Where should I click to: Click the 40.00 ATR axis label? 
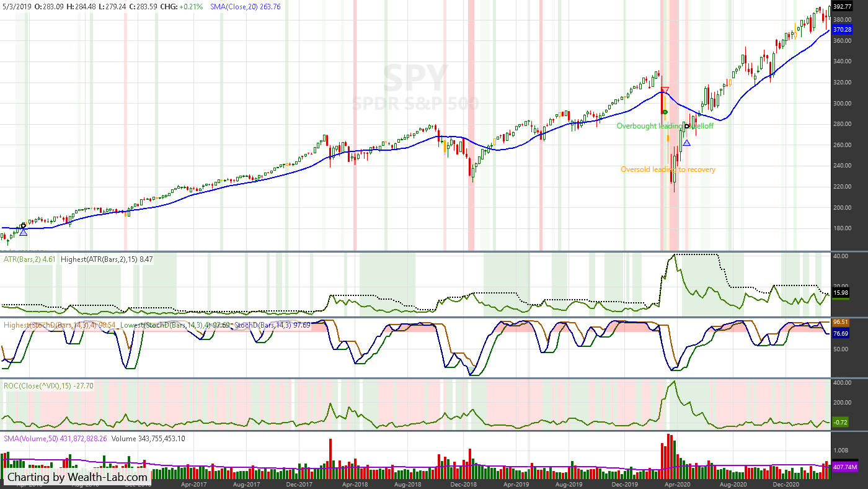(841, 256)
